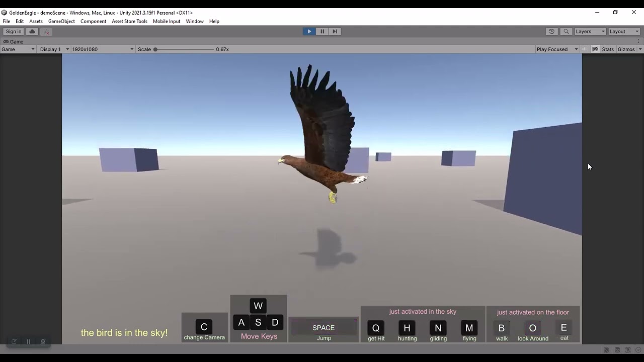The height and width of the screenshot is (362, 644).
Task: Click the S move key
Action: click(x=258, y=322)
